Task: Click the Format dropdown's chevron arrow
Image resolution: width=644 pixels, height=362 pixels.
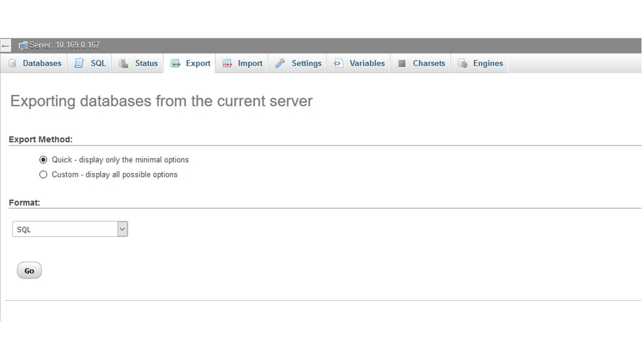Action: pyautogui.click(x=122, y=229)
